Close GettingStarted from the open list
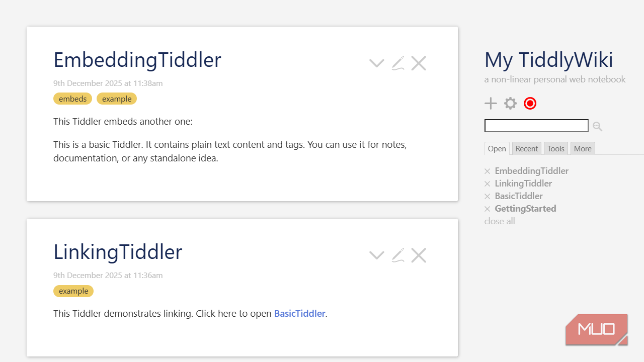This screenshot has width=644, height=362. (487, 209)
